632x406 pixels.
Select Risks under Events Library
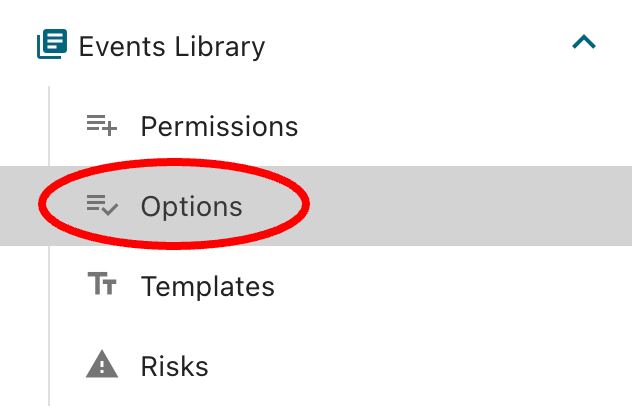[x=174, y=367]
